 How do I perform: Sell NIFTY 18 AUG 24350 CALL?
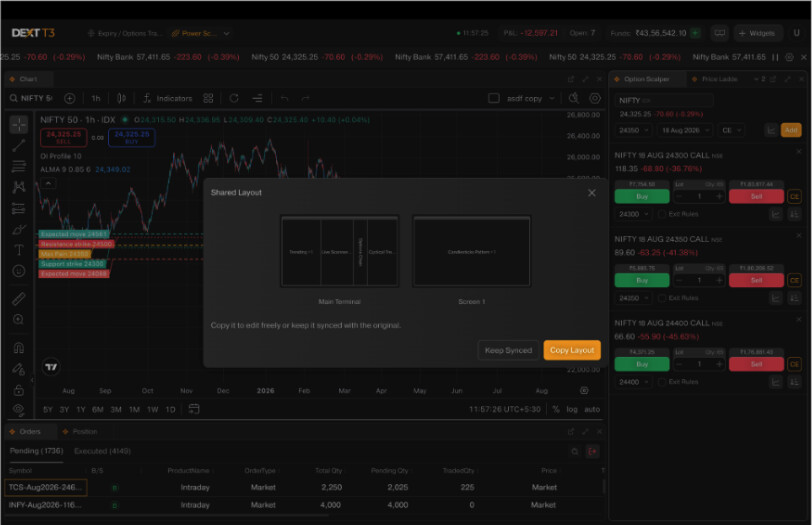[756, 281]
